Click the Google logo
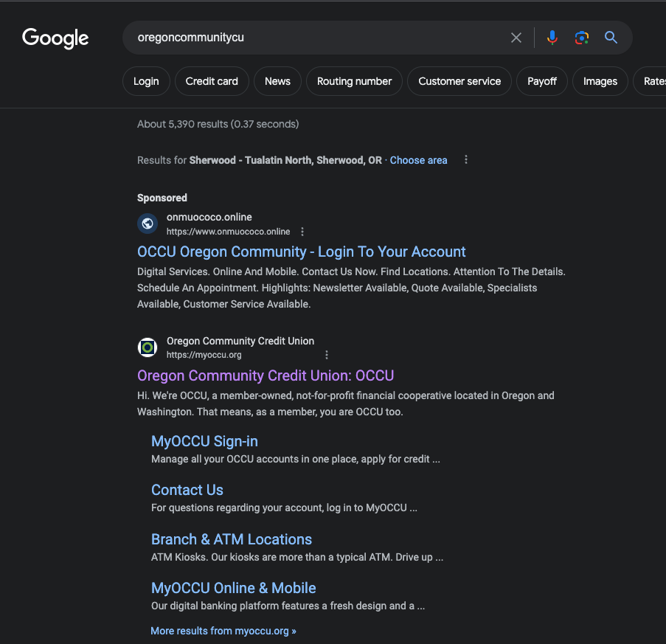 click(x=55, y=38)
